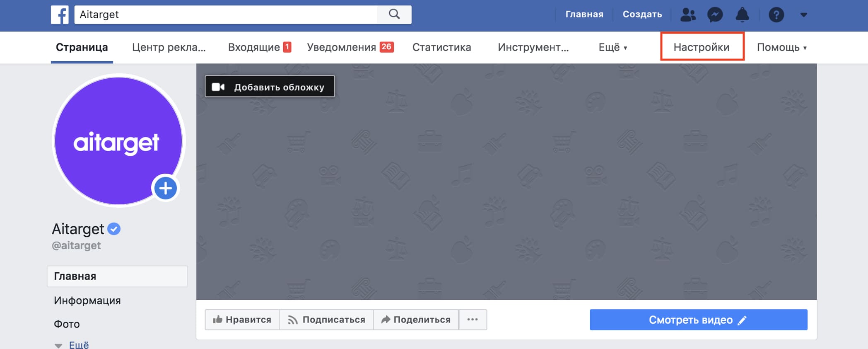Open the Центр рекла... tab
868x349 pixels.
[169, 47]
